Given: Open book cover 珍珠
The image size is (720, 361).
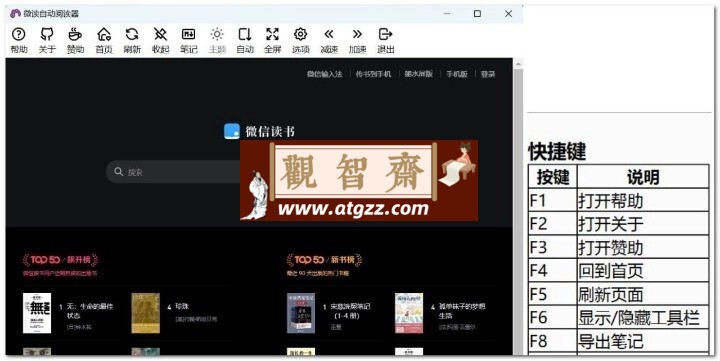Looking at the screenshot, I should [146, 313].
